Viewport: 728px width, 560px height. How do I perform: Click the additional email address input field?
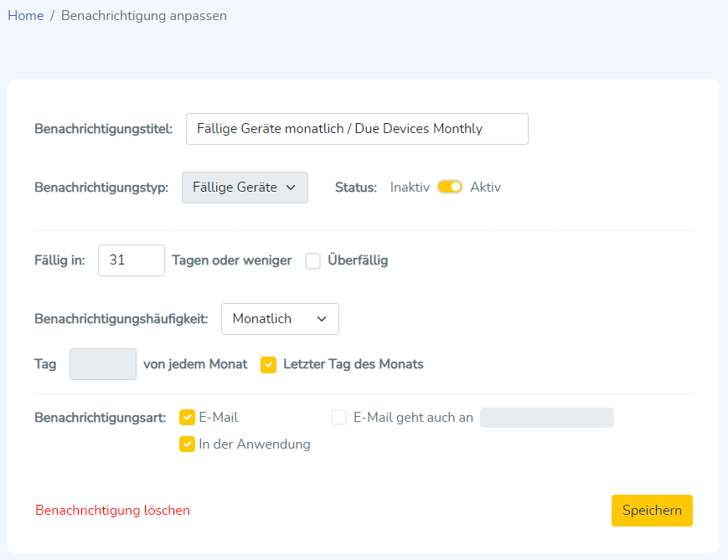click(546, 417)
